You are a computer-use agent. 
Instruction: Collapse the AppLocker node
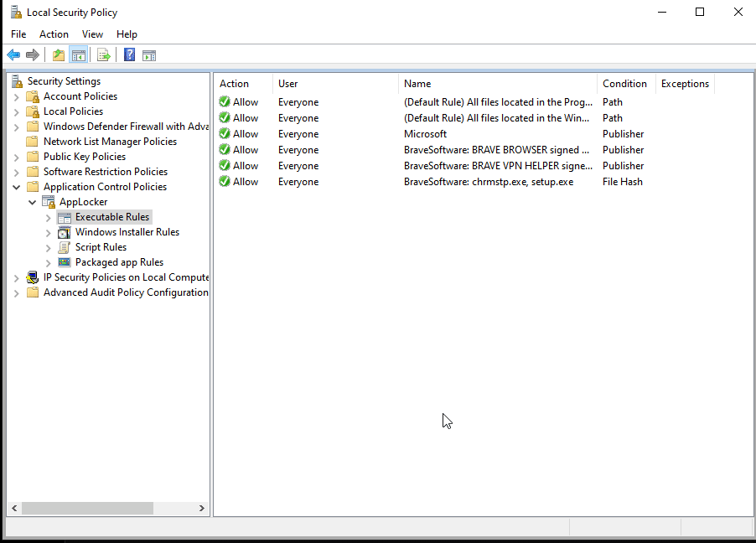(33, 202)
